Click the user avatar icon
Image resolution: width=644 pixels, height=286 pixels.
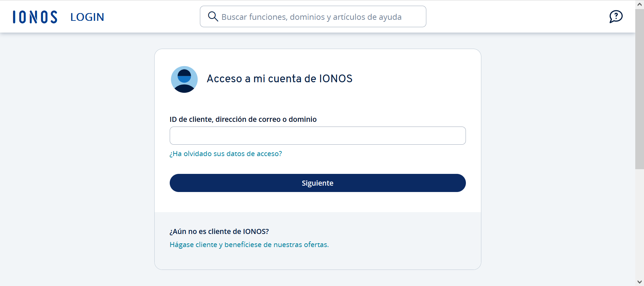184,79
